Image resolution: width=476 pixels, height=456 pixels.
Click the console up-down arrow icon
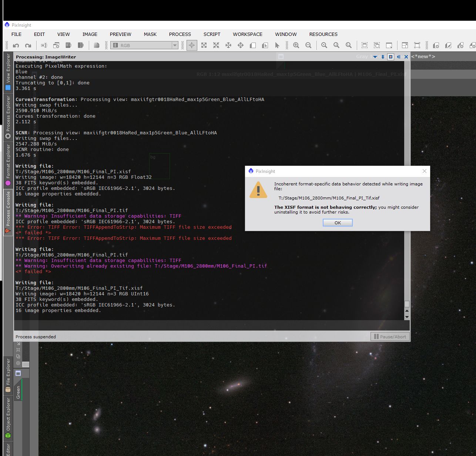pos(383,57)
